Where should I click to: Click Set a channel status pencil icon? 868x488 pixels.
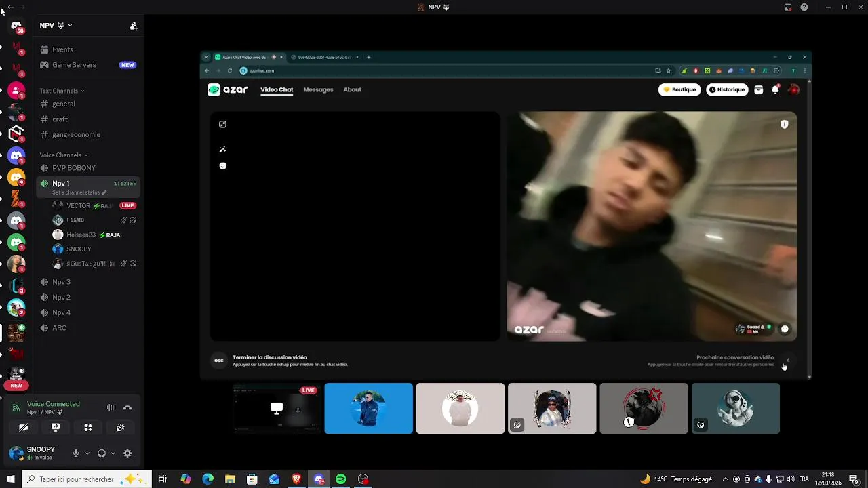104,192
